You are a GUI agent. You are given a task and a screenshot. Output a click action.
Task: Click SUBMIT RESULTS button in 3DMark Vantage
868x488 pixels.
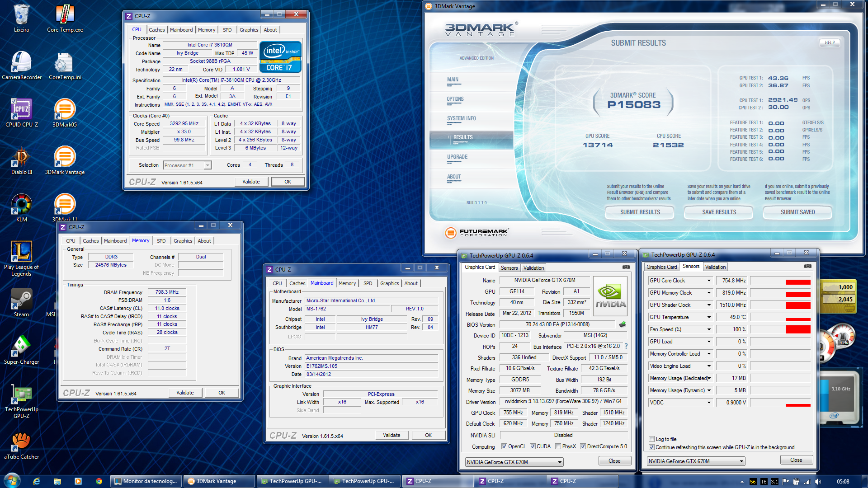click(x=640, y=212)
